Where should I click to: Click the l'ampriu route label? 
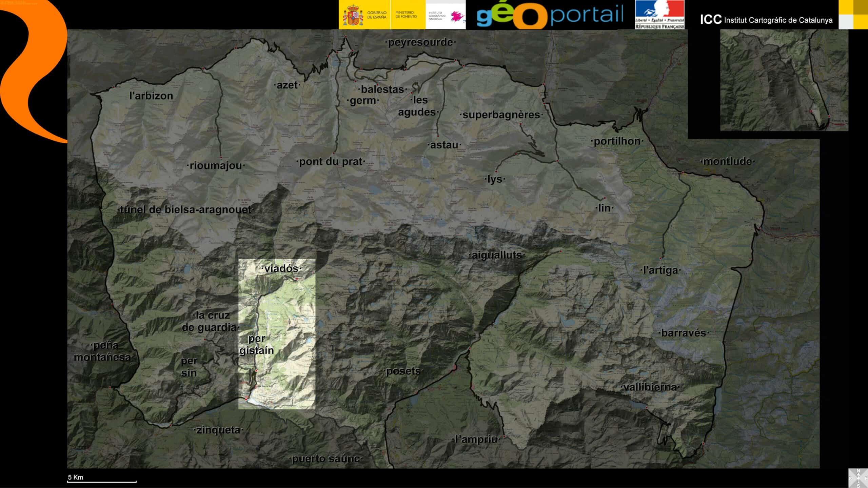tap(476, 440)
